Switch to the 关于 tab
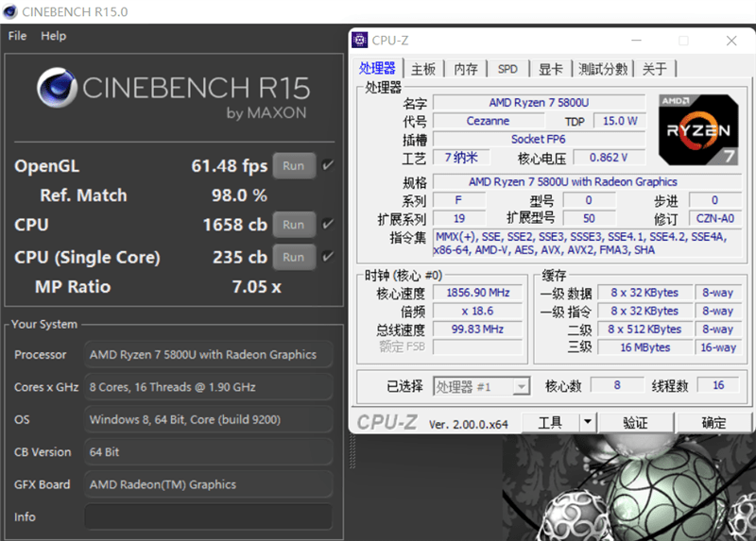Viewport: 756px width, 541px height. point(655,69)
